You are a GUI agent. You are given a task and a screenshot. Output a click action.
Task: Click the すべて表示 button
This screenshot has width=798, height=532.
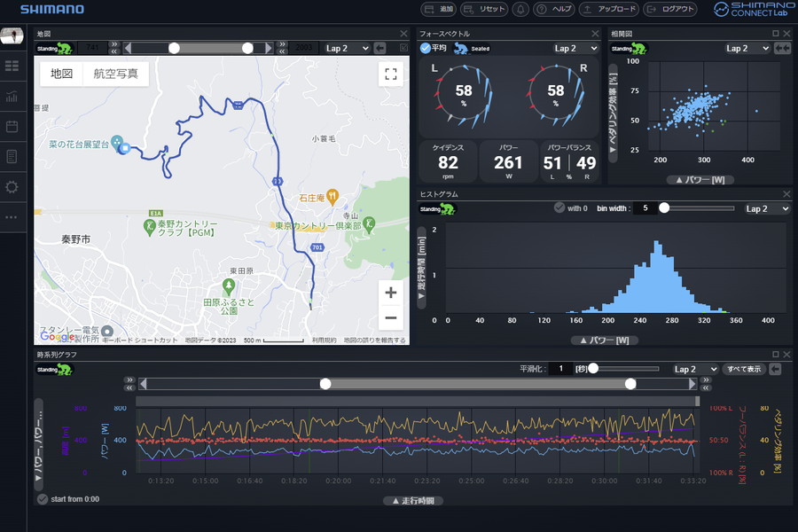tap(743, 369)
